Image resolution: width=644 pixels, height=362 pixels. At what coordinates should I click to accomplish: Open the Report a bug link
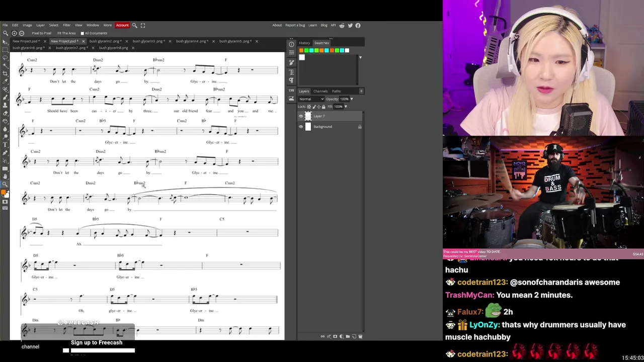point(295,25)
